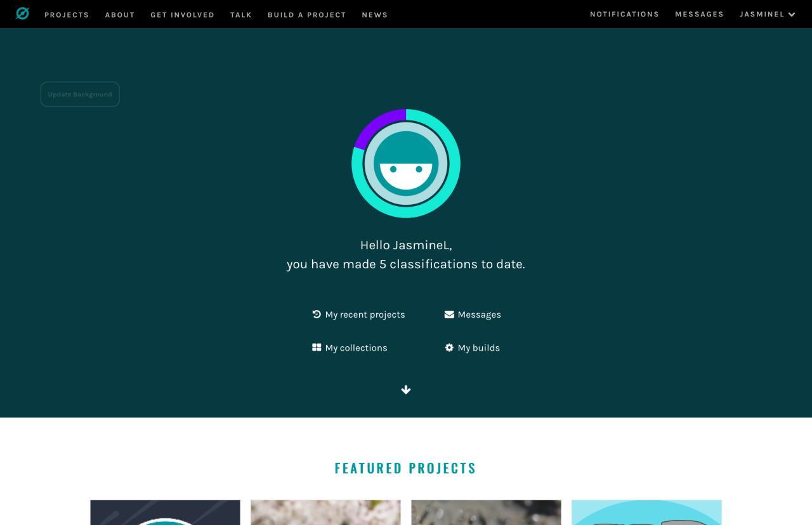Viewport: 812px width, 525px height.
Task: Open the About menu item
Action: 120,15
